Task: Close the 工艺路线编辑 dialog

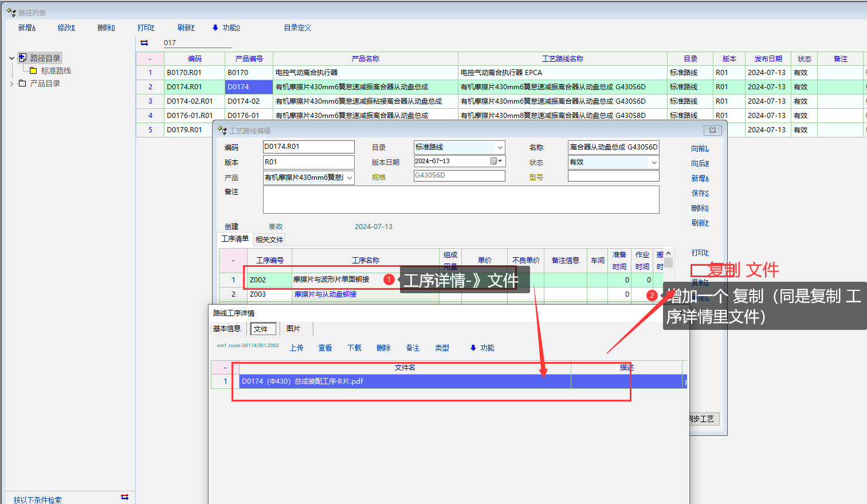Action: (712, 131)
